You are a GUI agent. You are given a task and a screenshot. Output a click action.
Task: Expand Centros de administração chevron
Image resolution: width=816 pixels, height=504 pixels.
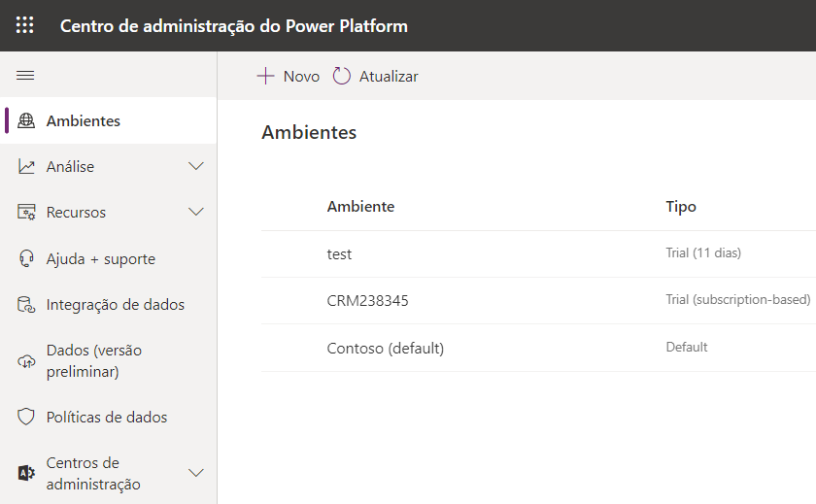(195, 473)
